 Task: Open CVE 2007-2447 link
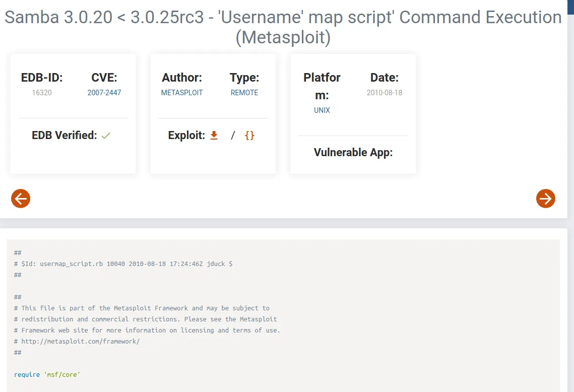pyautogui.click(x=104, y=93)
